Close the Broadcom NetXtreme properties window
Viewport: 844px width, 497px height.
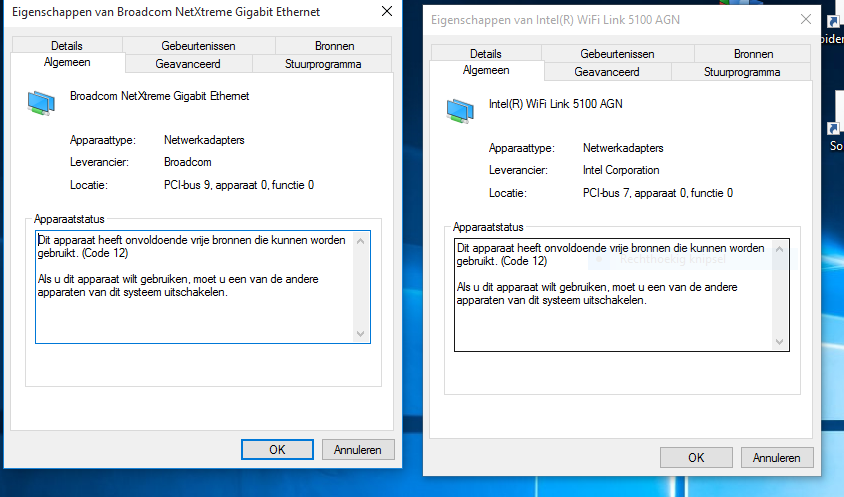click(x=386, y=11)
